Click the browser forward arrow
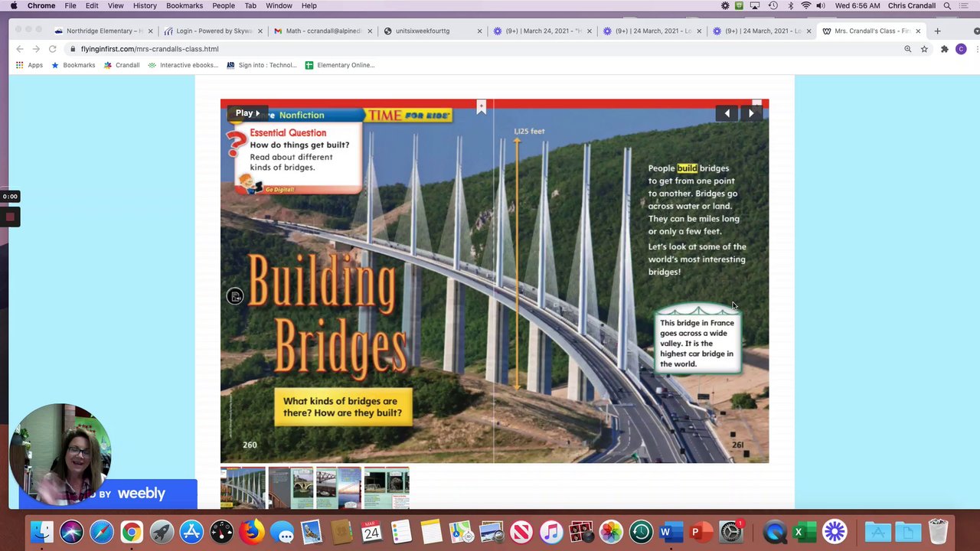 36,49
